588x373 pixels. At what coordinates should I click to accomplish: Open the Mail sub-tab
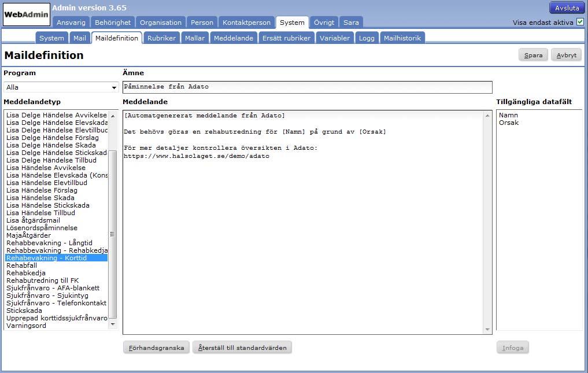(x=80, y=38)
